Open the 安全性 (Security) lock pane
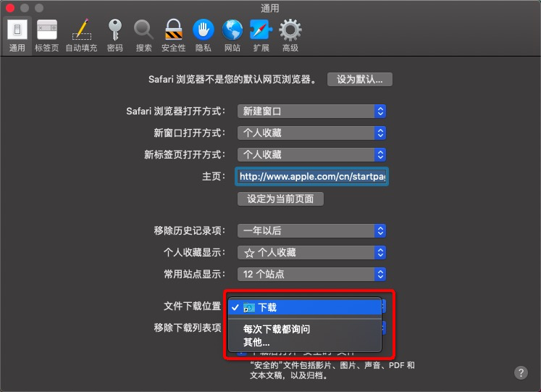Screen dimensions: 541x392 coord(174,36)
